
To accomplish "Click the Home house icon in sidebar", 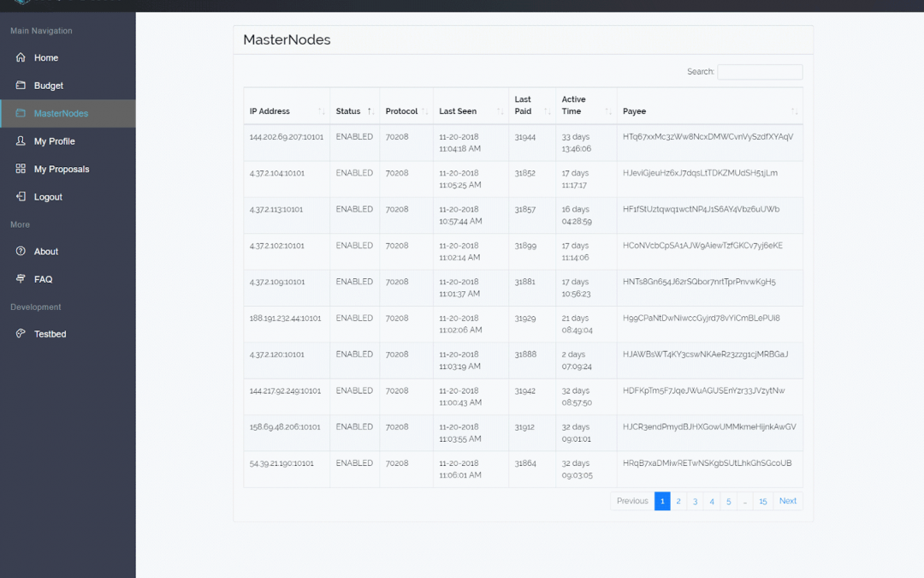I will [x=21, y=57].
